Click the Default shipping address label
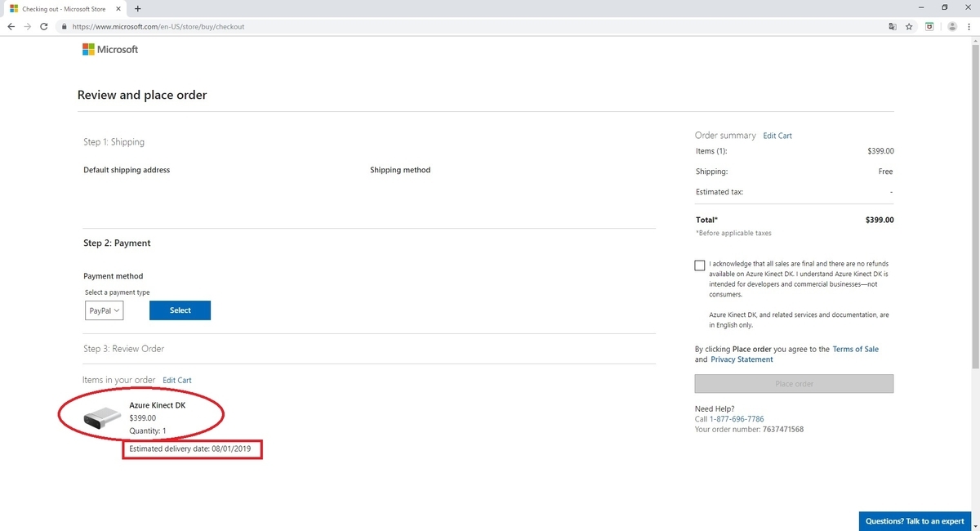 tap(127, 170)
